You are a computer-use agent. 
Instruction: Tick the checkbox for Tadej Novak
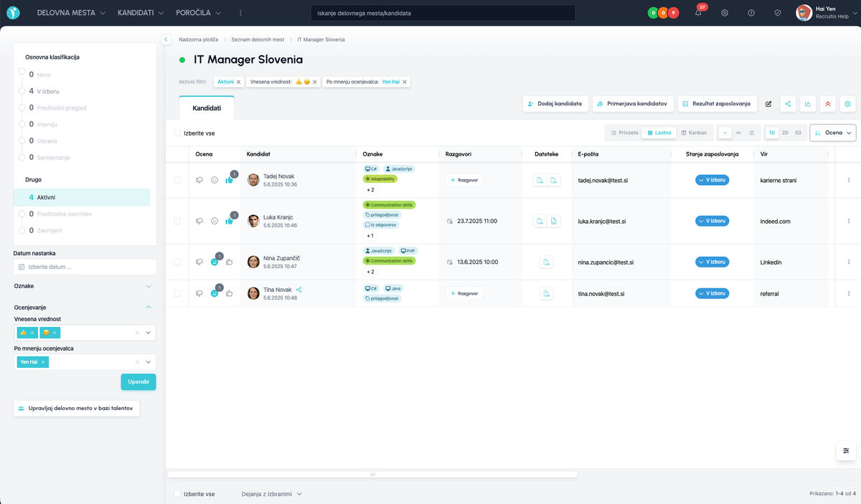(177, 180)
